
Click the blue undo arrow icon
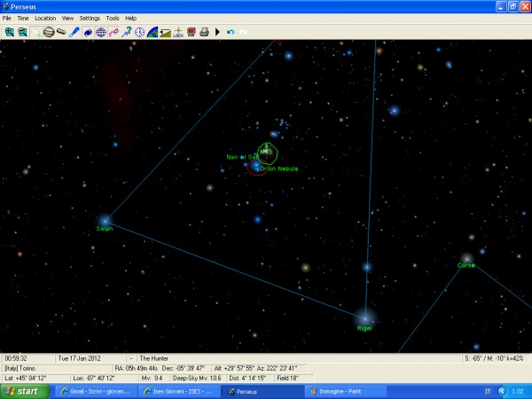[231, 32]
